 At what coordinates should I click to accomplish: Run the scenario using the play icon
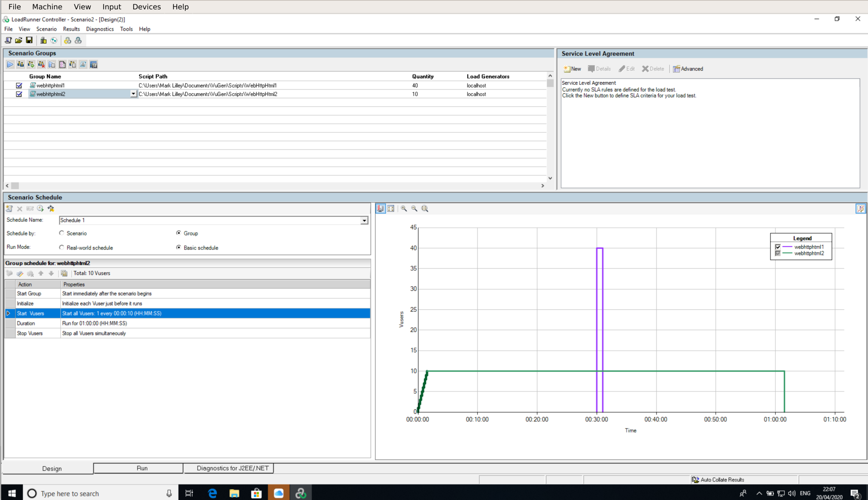(x=10, y=64)
